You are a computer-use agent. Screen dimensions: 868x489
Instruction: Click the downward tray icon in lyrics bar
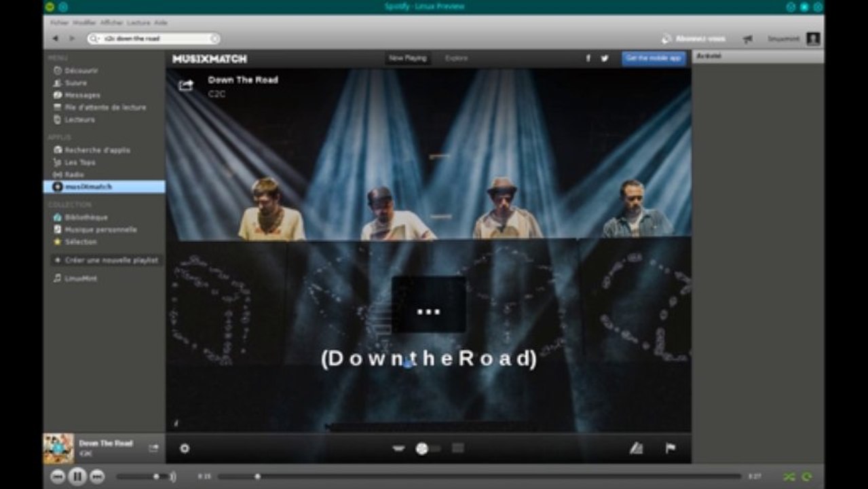399,448
